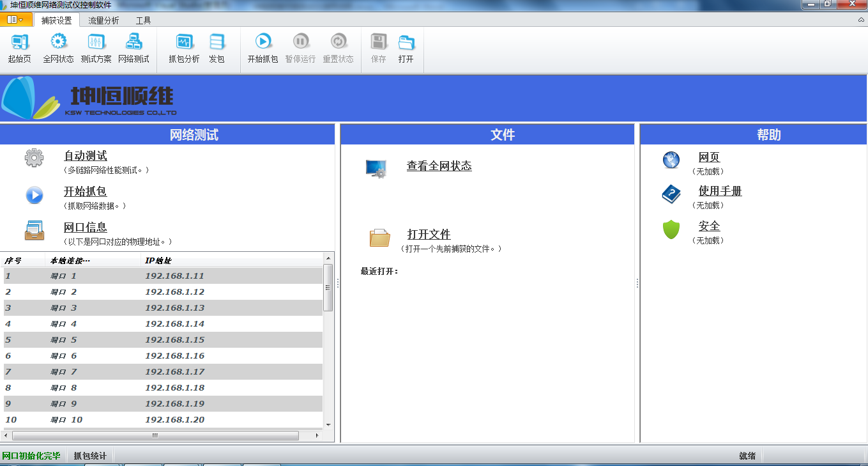Sort by the IP地址 column header
Viewport: 868px width, 466px height.
click(x=232, y=261)
